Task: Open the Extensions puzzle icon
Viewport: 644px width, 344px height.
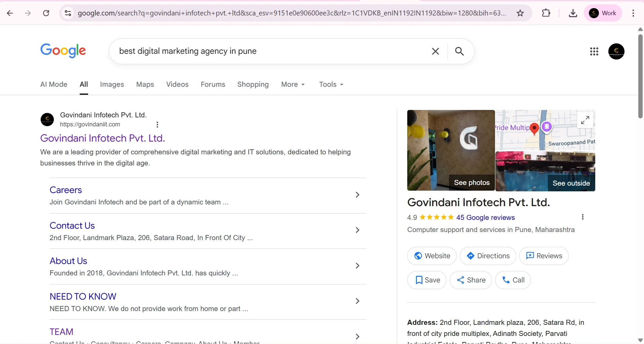Action: 546,13
